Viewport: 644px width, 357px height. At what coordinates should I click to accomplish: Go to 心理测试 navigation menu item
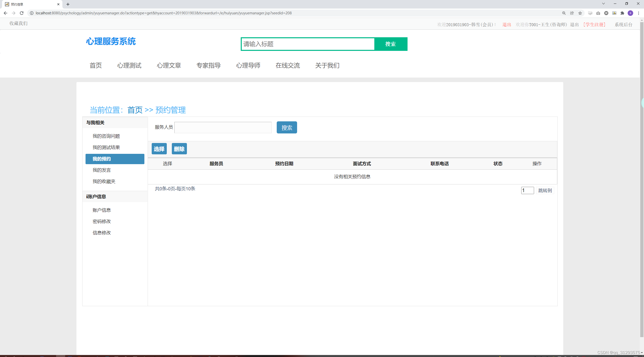(x=129, y=65)
